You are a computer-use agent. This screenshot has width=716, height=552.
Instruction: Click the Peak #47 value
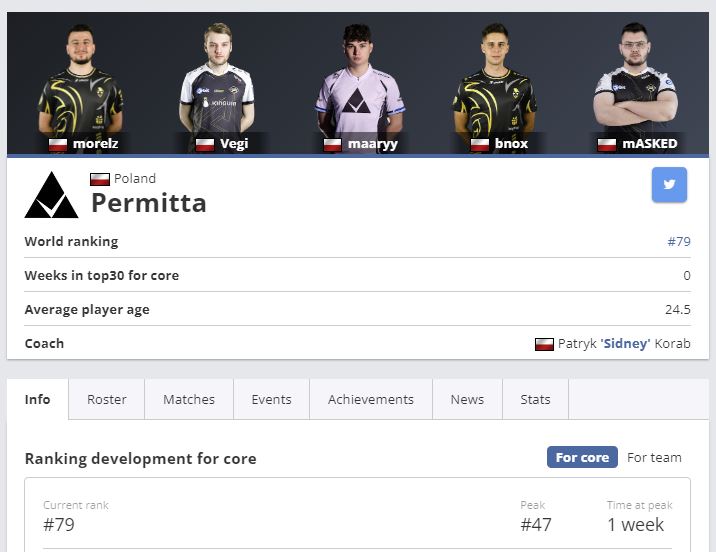point(536,525)
